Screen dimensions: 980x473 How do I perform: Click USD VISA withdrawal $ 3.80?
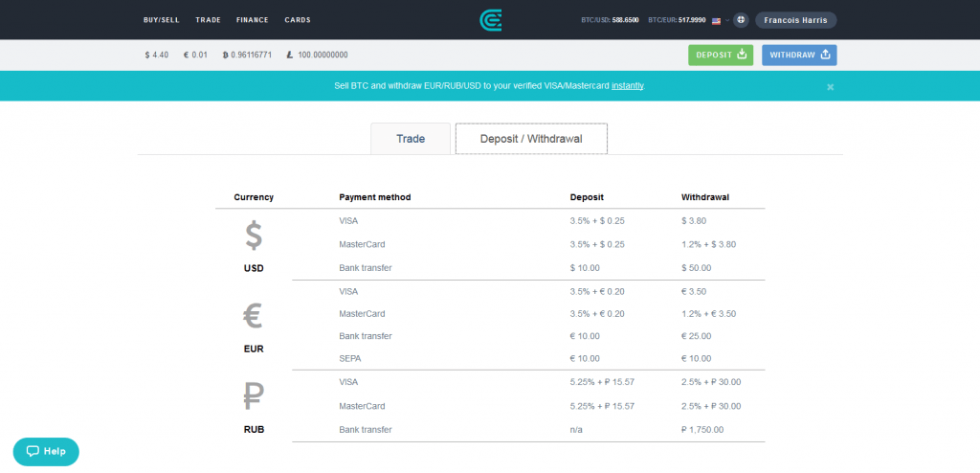(694, 221)
